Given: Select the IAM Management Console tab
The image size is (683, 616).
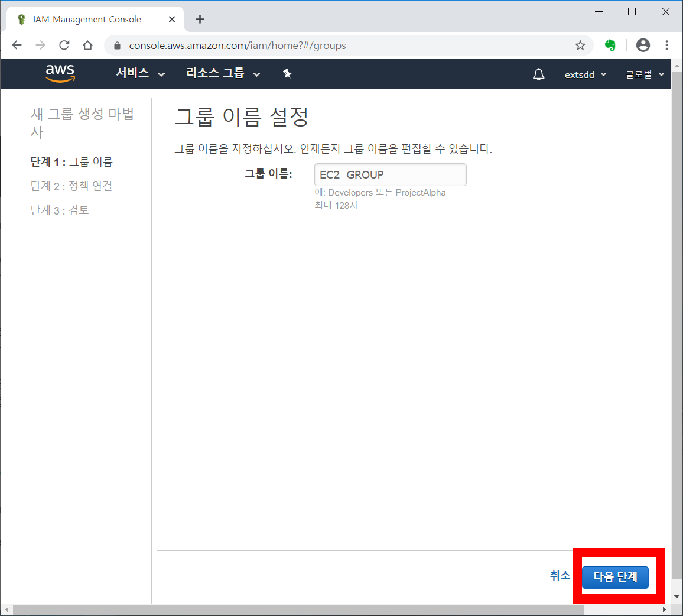Looking at the screenshot, I should click(95, 19).
